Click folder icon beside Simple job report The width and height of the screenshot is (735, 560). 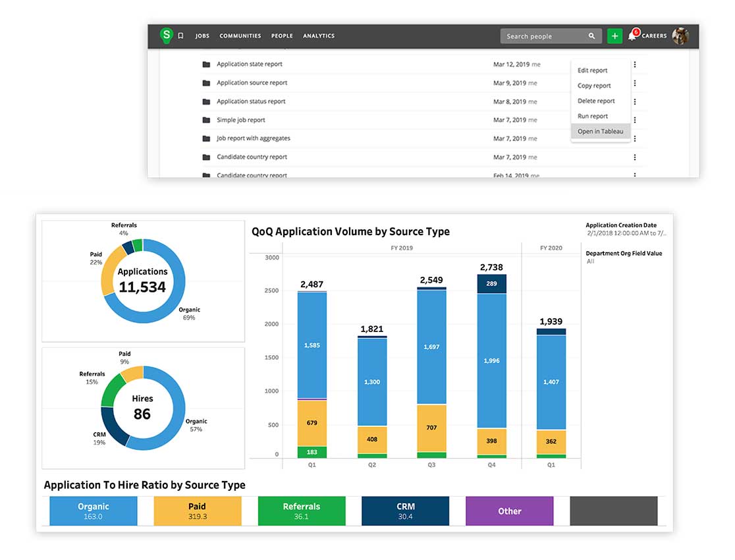tap(206, 121)
